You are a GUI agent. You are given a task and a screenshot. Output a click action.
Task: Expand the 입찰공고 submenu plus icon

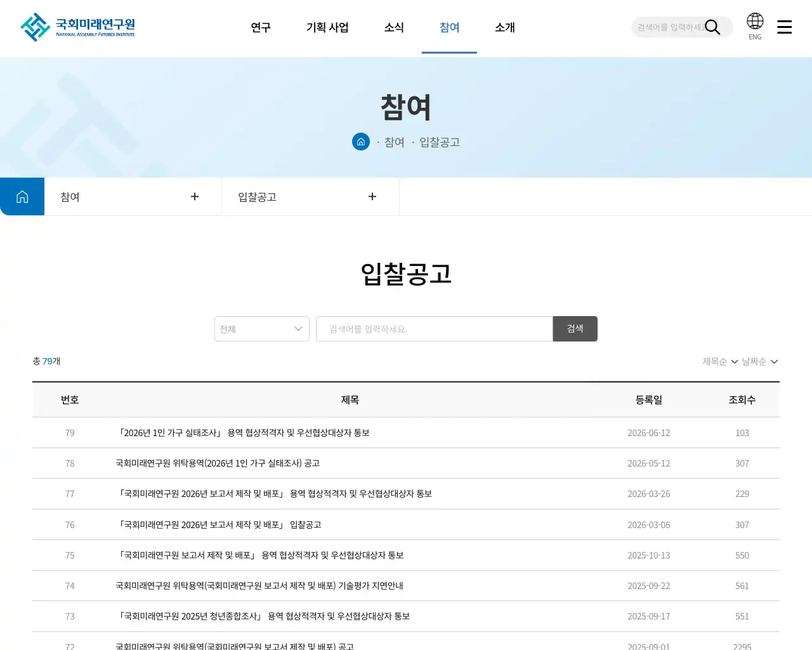point(372,197)
